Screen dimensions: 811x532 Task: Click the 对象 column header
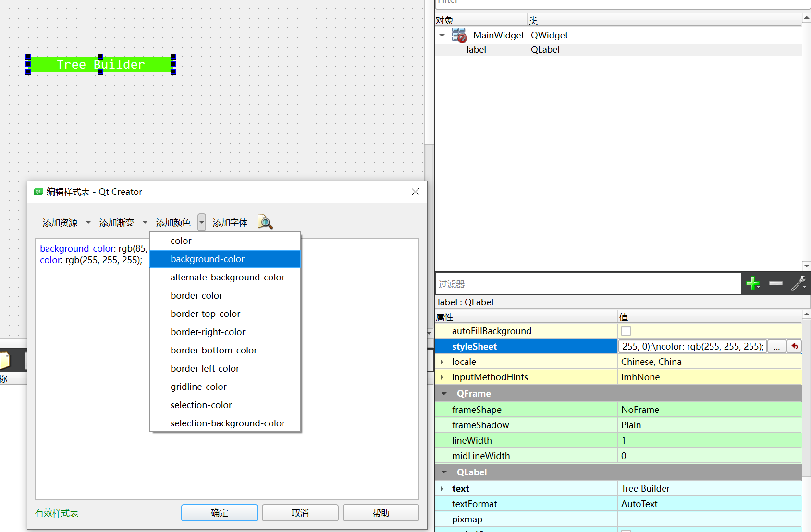coord(481,20)
